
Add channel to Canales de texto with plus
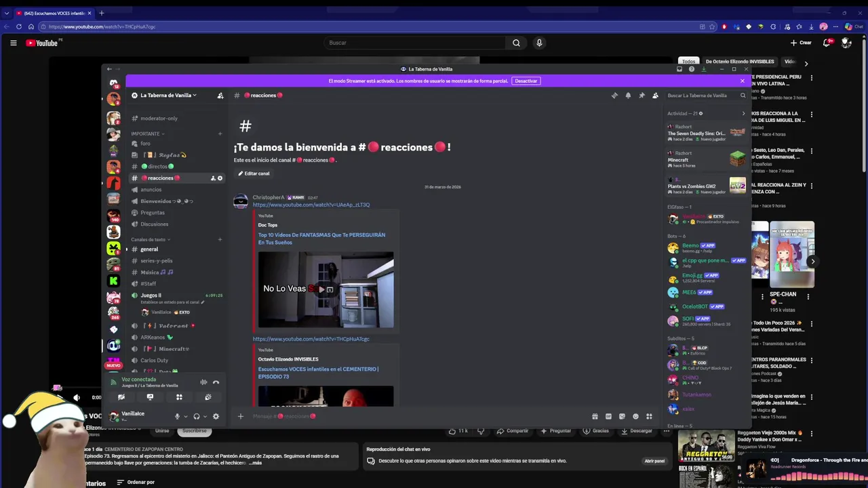pyautogui.click(x=220, y=239)
